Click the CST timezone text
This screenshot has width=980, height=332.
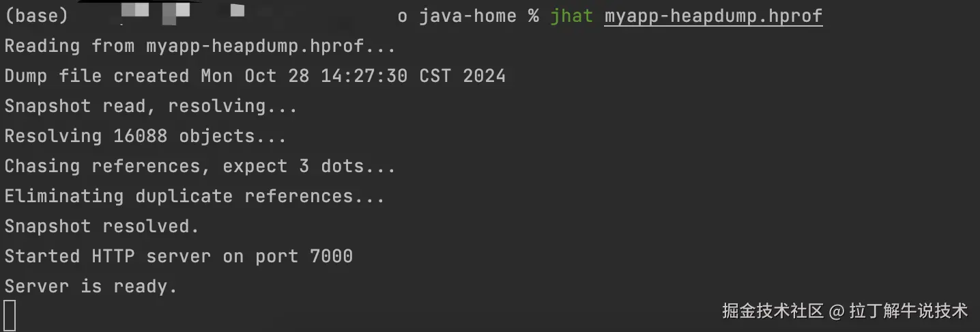click(x=435, y=76)
